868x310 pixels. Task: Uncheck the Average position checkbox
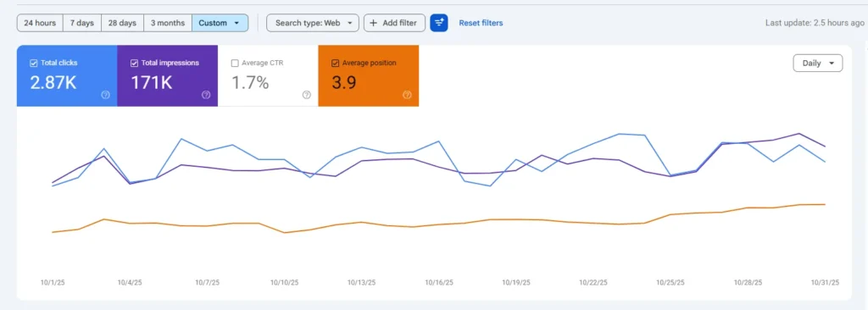point(335,64)
